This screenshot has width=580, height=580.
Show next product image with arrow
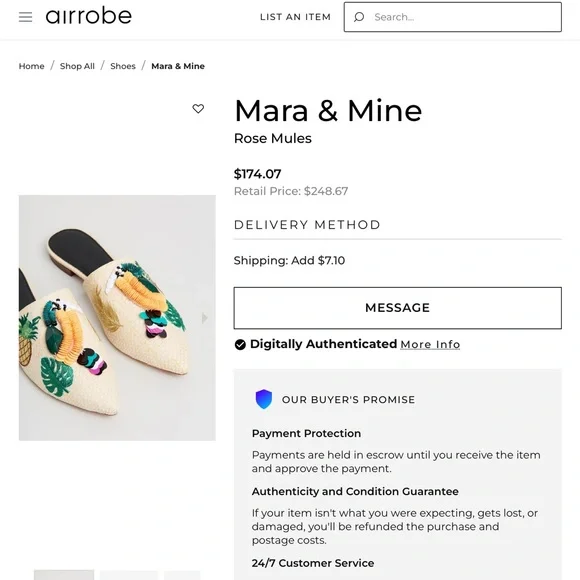coord(205,318)
